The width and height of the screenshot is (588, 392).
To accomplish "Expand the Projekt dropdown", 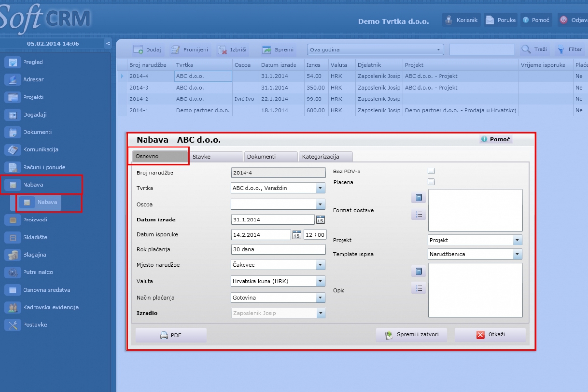I will [517, 240].
